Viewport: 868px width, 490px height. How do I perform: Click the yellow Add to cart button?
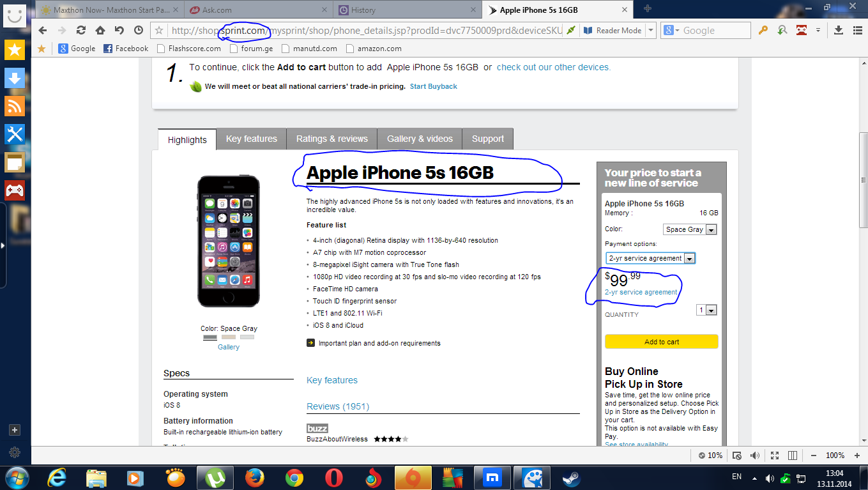pyautogui.click(x=662, y=342)
